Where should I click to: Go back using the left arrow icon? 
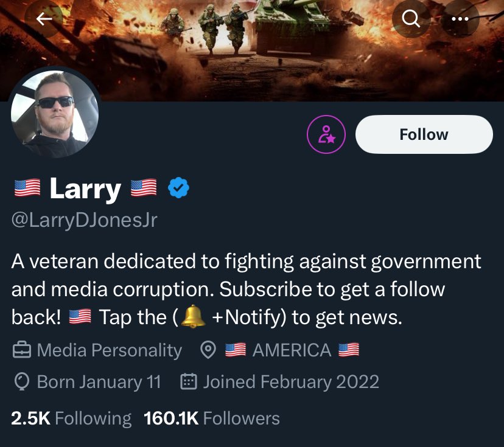click(x=44, y=19)
